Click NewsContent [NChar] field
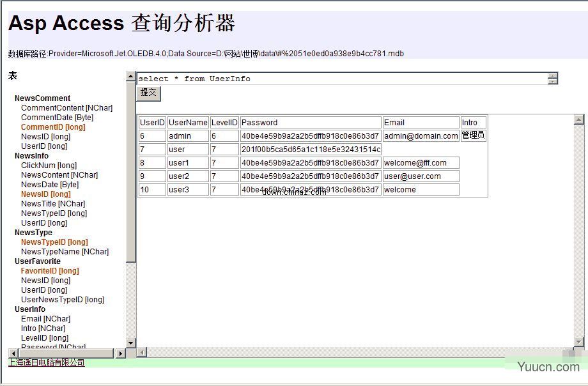This screenshot has height=386, width=588. click(x=59, y=175)
